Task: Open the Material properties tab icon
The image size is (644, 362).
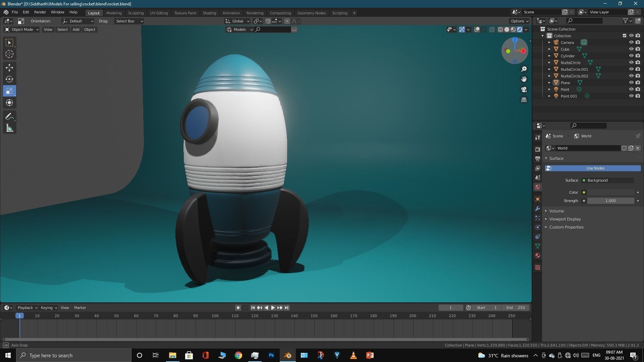Action: 538,256
